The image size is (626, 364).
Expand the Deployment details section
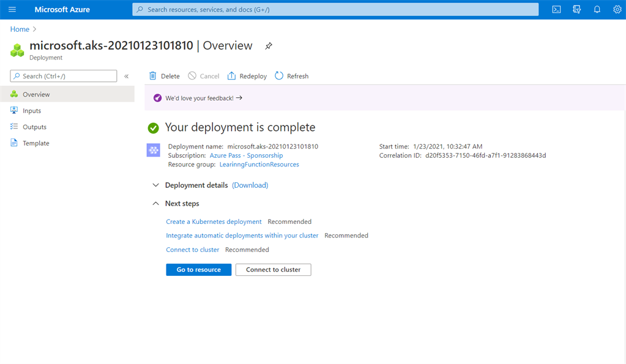(x=155, y=185)
